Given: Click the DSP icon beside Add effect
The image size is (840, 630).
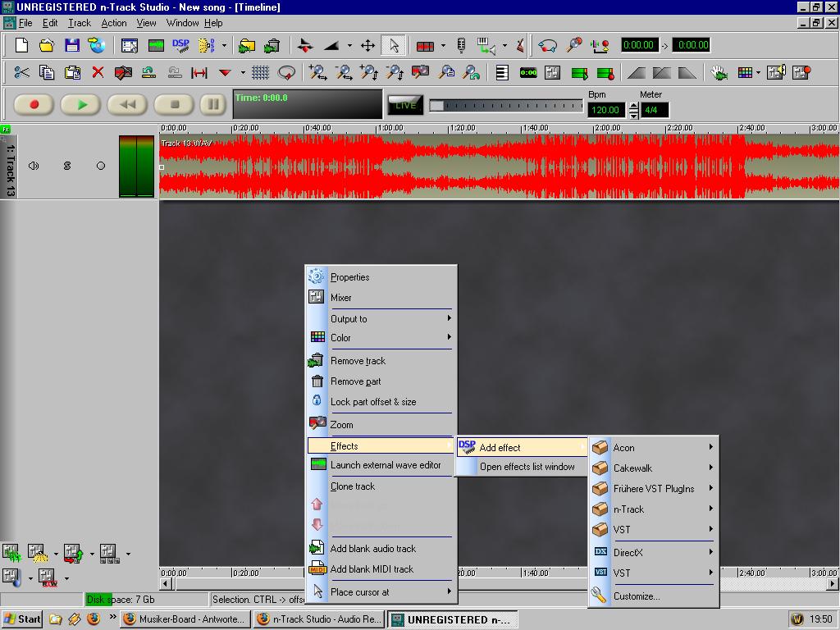Looking at the screenshot, I should (467, 447).
